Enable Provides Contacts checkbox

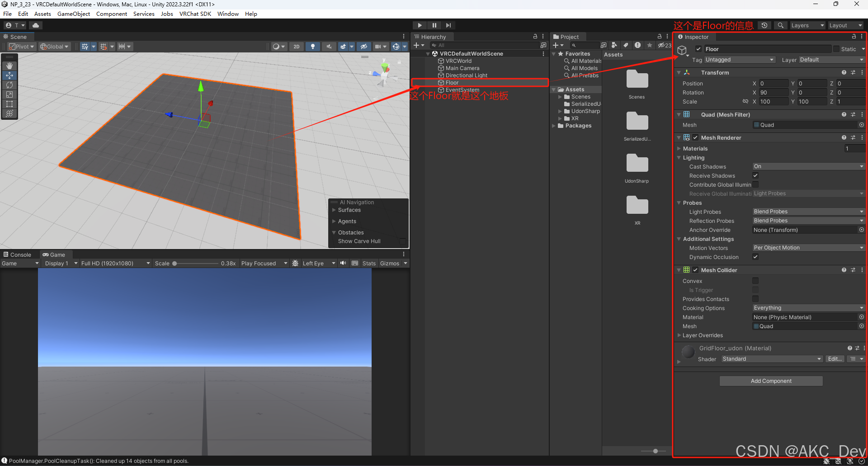pos(755,299)
